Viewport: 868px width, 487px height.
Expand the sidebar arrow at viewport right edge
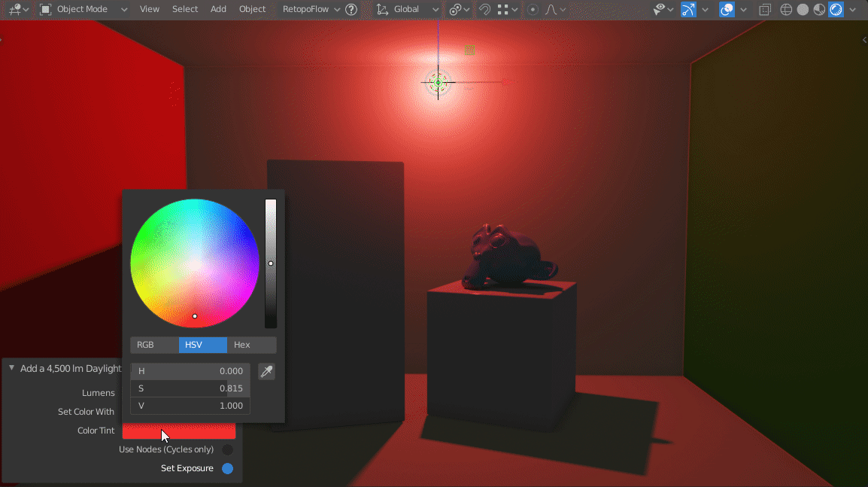[864, 40]
